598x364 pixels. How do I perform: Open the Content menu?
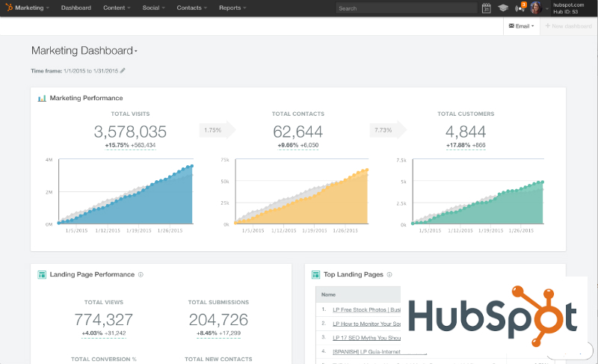click(117, 8)
